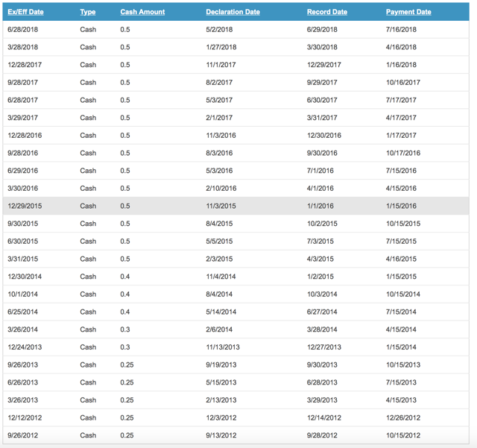Click the 3/26/2014 ex-date cell
The height and width of the screenshot is (448, 477).
(x=23, y=329)
